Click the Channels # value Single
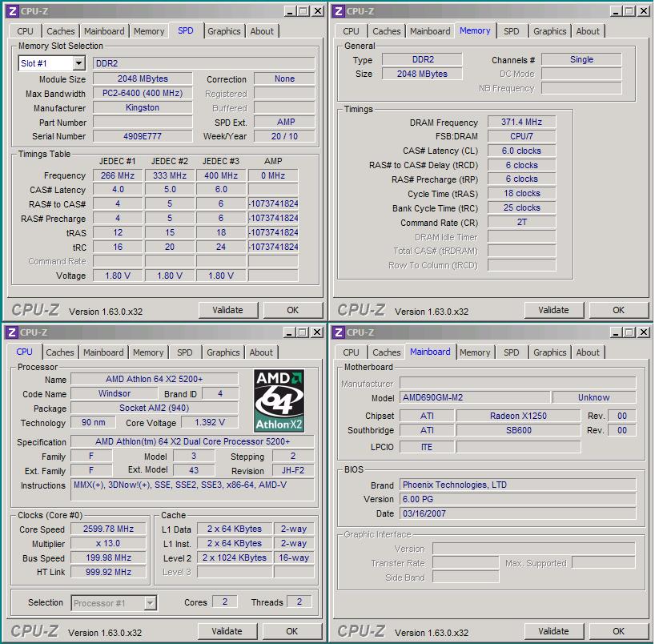Screen dimensions: 655x644 [581, 59]
